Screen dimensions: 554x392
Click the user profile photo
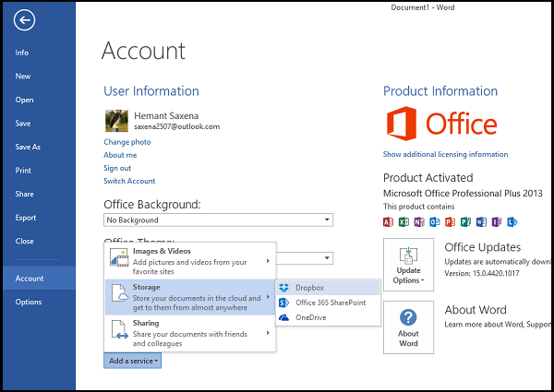tap(116, 121)
